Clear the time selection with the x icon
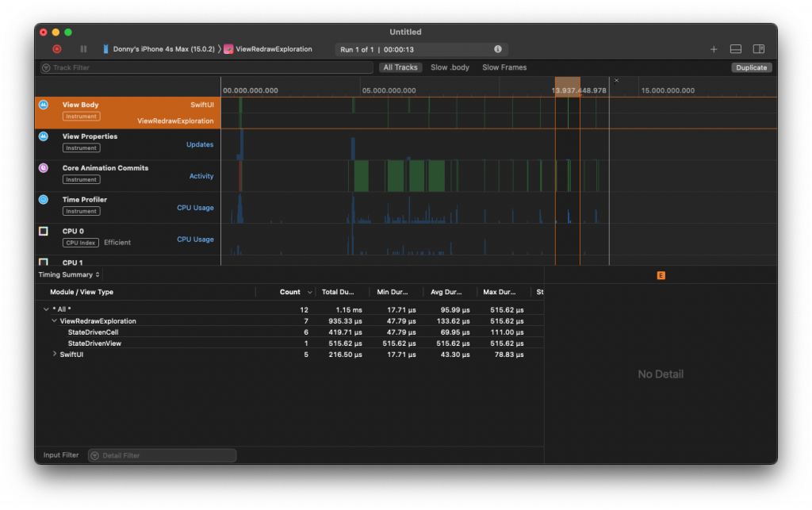Screen dimensions: 812x510 coord(616,80)
